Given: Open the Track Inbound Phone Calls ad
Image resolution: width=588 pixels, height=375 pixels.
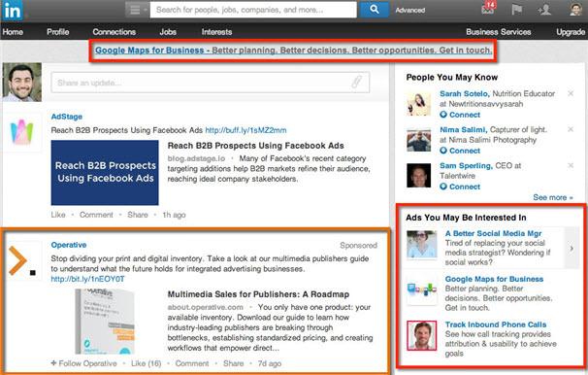Looking at the screenshot, I should click(496, 324).
